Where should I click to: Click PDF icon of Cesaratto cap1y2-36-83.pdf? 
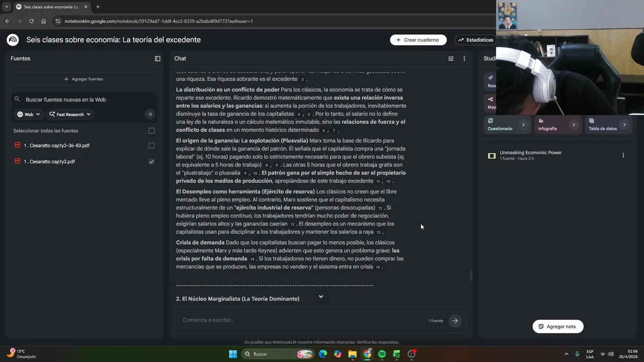point(18,145)
